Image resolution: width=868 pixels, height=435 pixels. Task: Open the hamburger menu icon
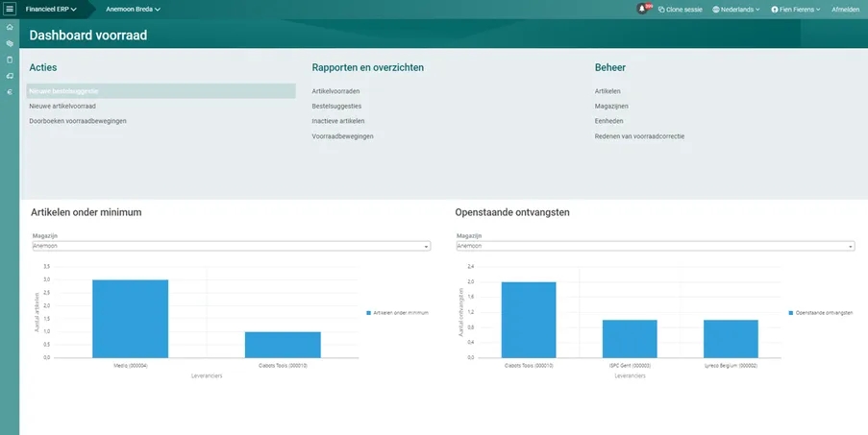pos(10,9)
